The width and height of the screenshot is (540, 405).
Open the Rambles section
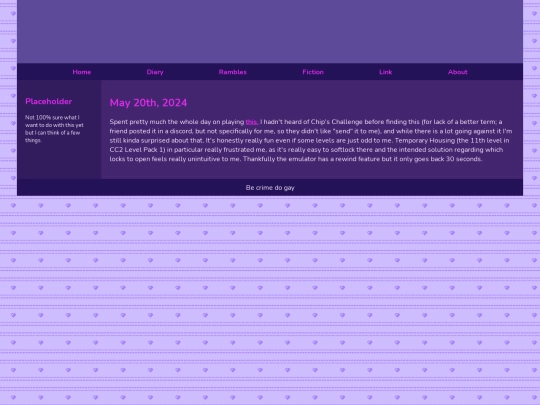coord(233,72)
